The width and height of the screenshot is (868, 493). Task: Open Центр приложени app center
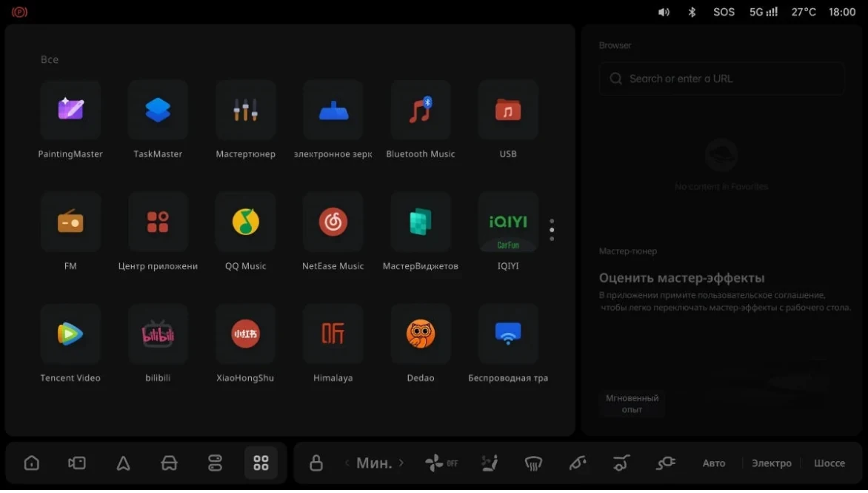pyautogui.click(x=158, y=222)
